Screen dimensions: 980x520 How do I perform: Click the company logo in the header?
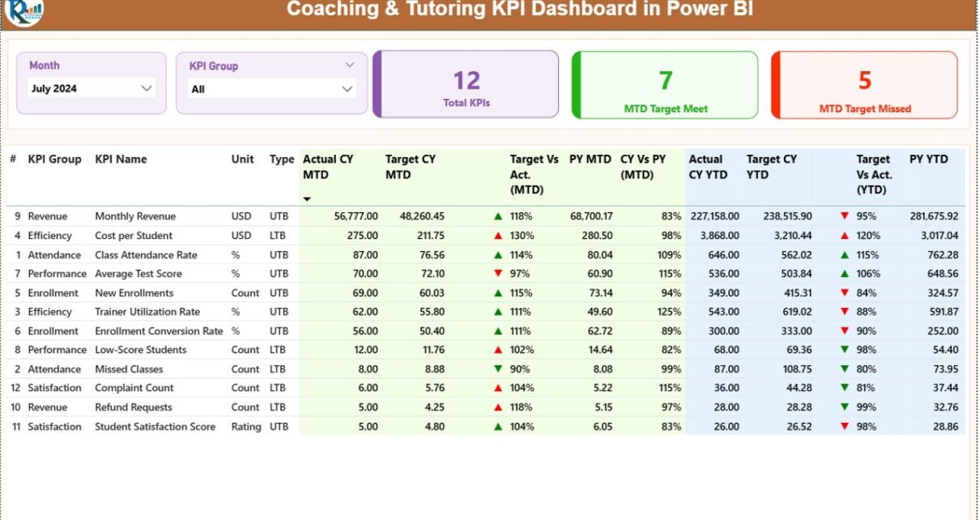(x=24, y=11)
